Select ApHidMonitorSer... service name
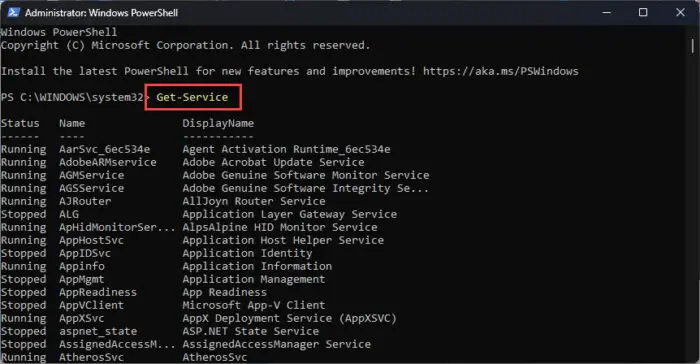This screenshot has width=700, height=364. [117, 227]
